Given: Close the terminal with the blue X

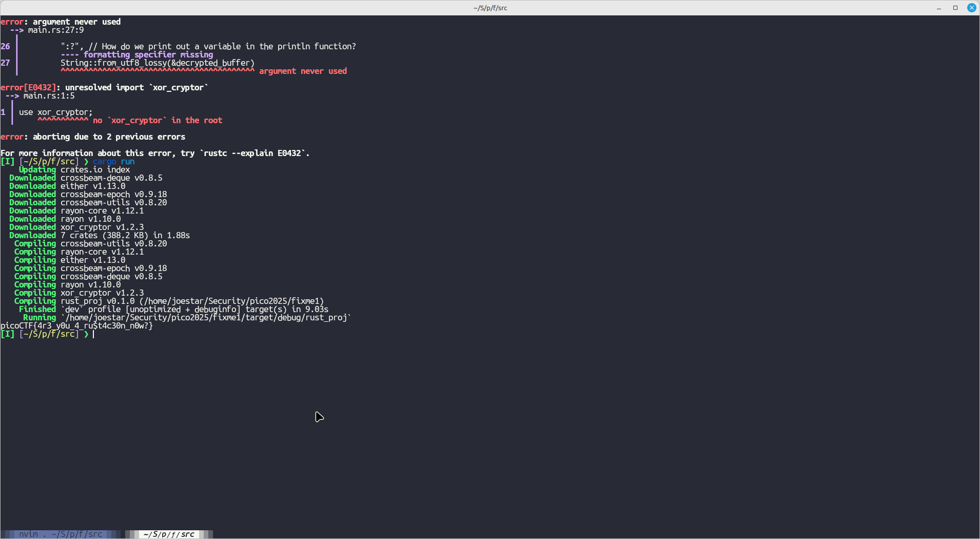Looking at the screenshot, I should click(x=972, y=8).
